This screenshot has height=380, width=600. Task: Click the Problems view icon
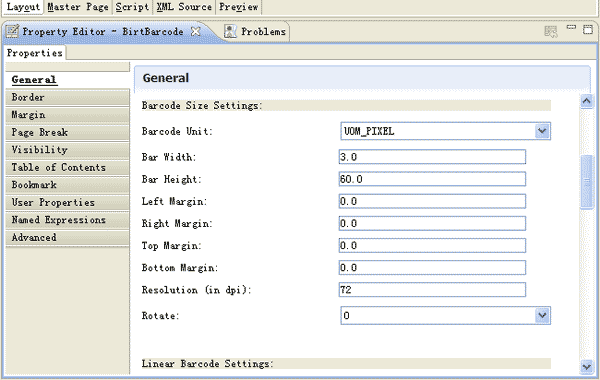(230, 31)
